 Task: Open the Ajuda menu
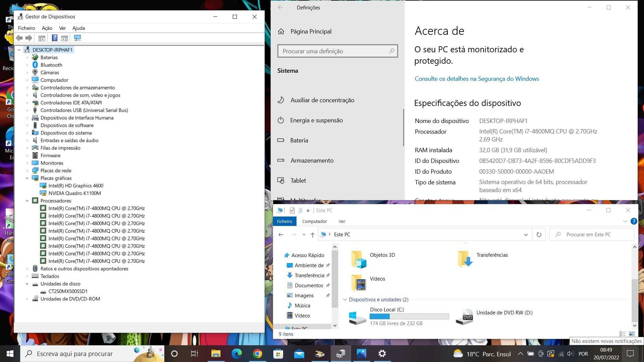pos(78,28)
